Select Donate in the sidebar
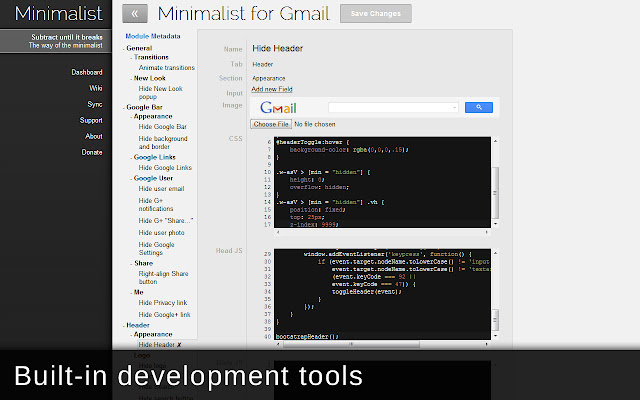Screen dimensions: 640x400 91,152
